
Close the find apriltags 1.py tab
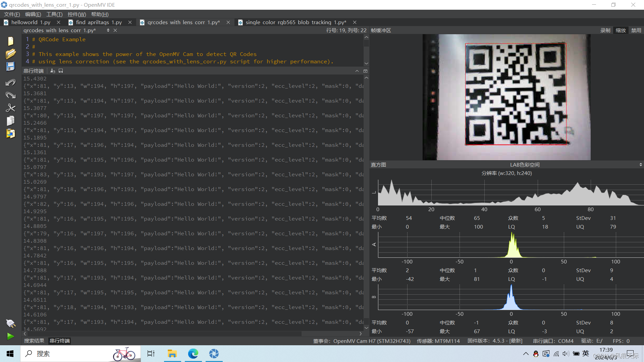coord(130,22)
